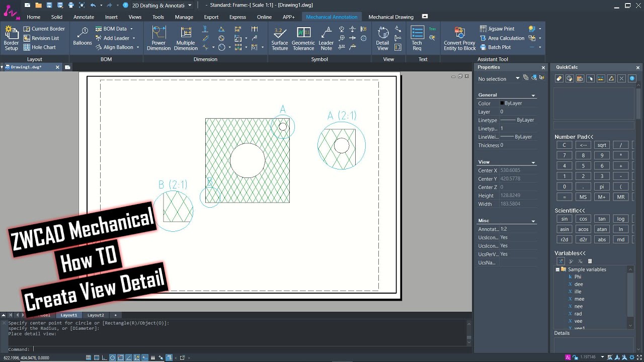The width and height of the screenshot is (644, 362).
Task: Toggle snap mode in status bar
Action: click(x=89, y=357)
